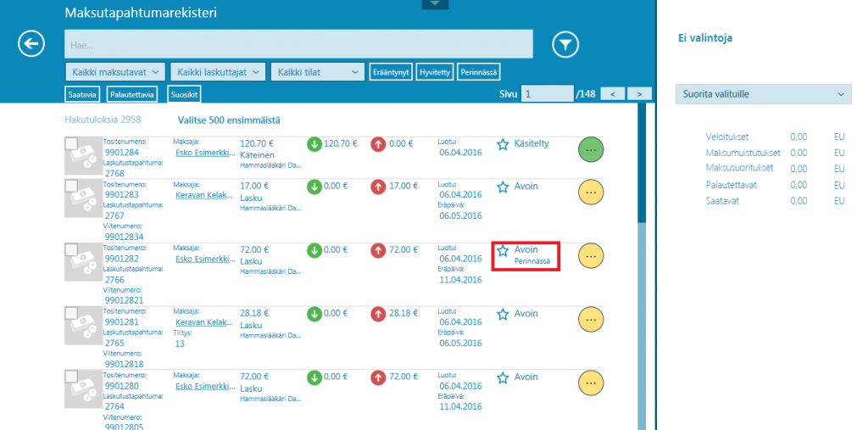Click red up-arrow icon beside 28,18 €
Screen dimensions: 868x430
tap(379, 314)
